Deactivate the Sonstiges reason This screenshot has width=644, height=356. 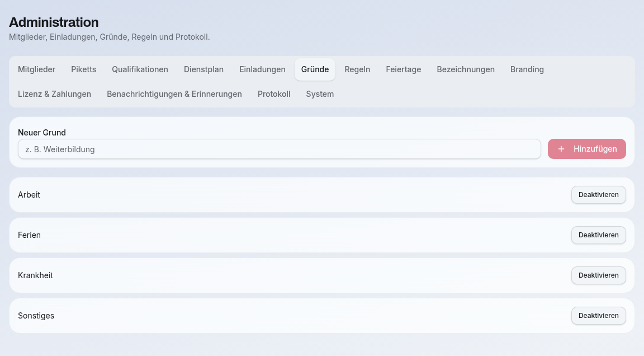(598, 316)
